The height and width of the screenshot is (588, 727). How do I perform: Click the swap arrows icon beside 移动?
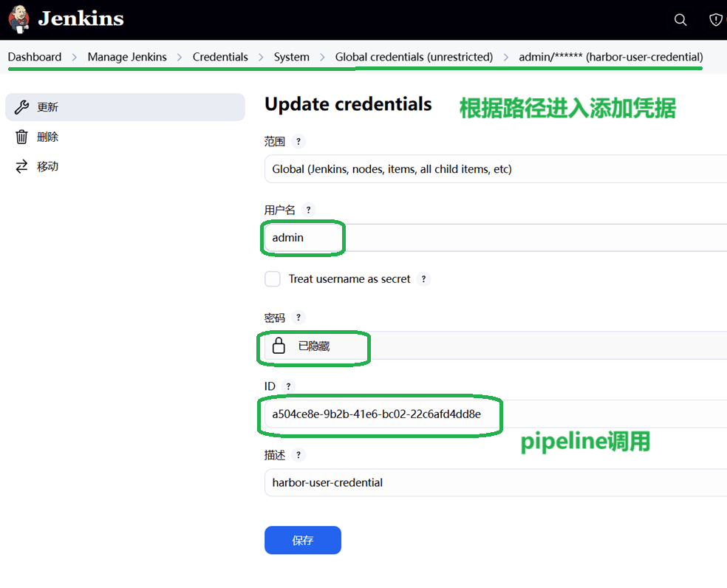(x=21, y=166)
